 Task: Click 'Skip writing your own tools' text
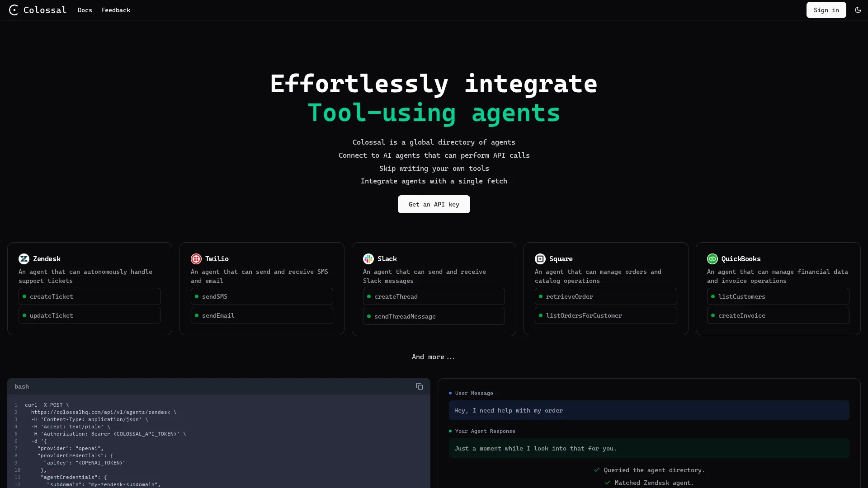pyautogui.click(x=434, y=169)
